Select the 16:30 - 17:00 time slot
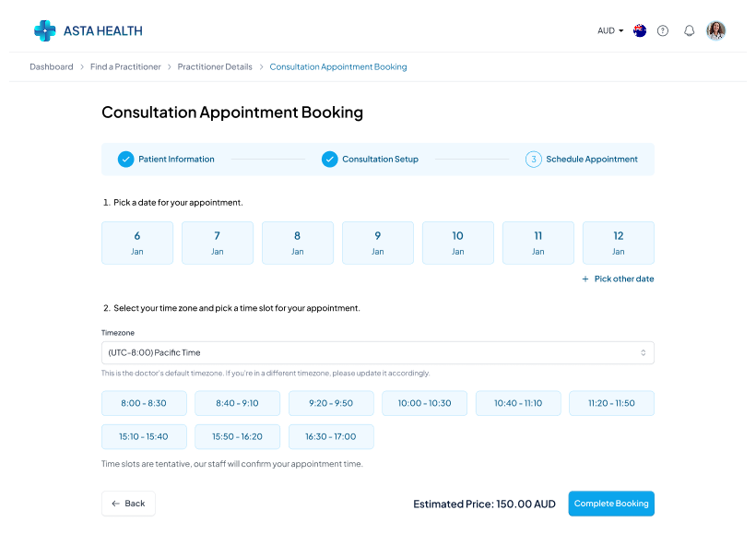The image size is (756, 546). pyautogui.click(x=331, y=436)
